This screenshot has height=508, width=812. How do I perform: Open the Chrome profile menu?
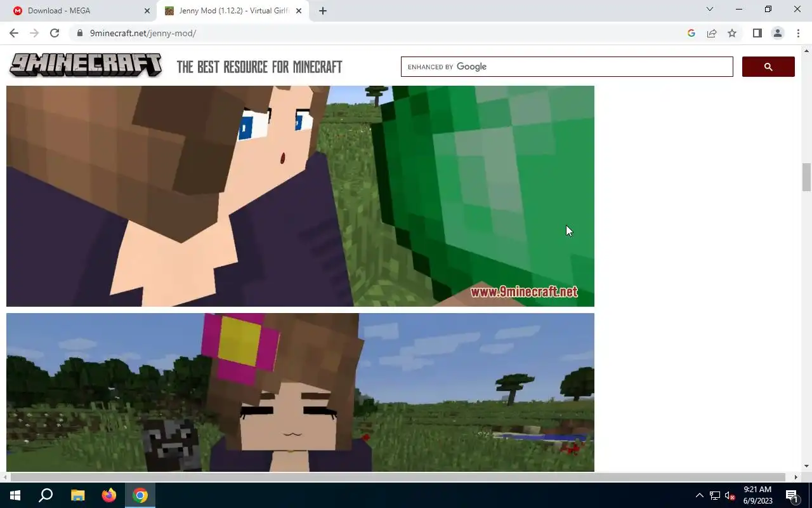[x=778, y=33]
